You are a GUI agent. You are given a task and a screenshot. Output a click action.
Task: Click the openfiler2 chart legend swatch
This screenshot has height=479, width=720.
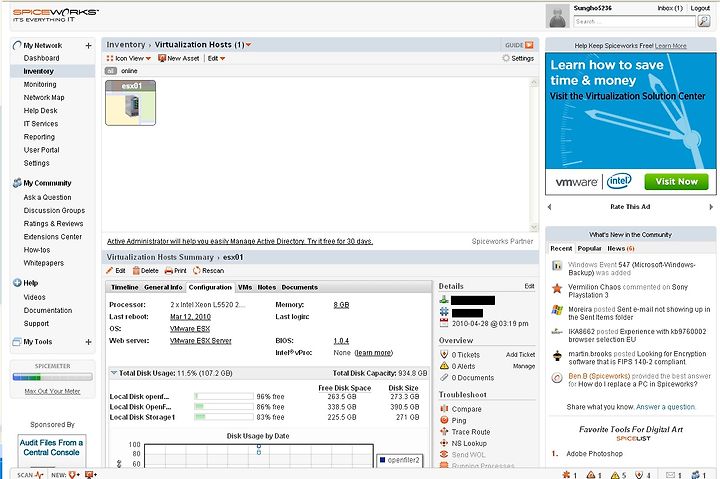click(x=382, y=460)
